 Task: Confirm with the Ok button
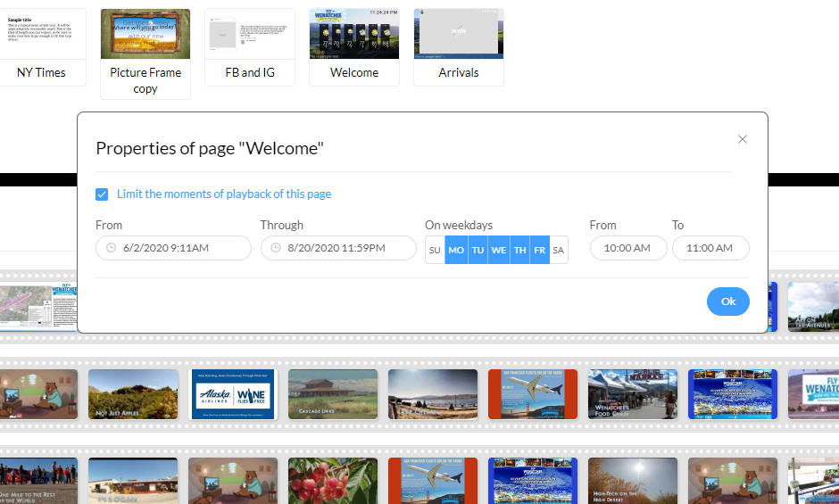tap(727, 302)
